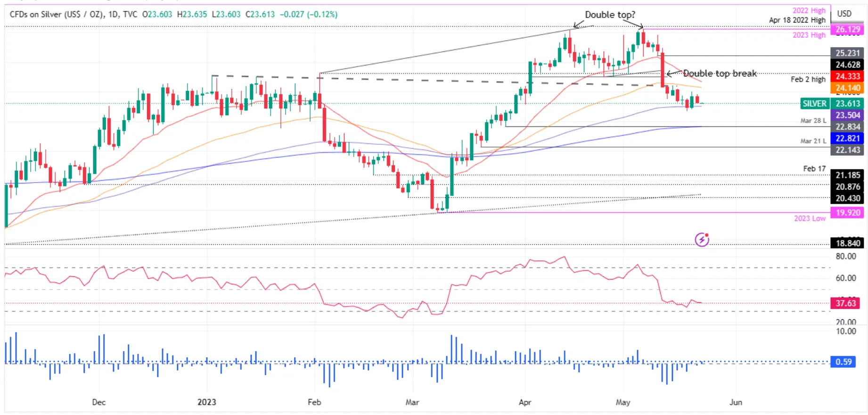Click the 'Mar 28 L' label

pyautogui.click(x=813, y=121)
